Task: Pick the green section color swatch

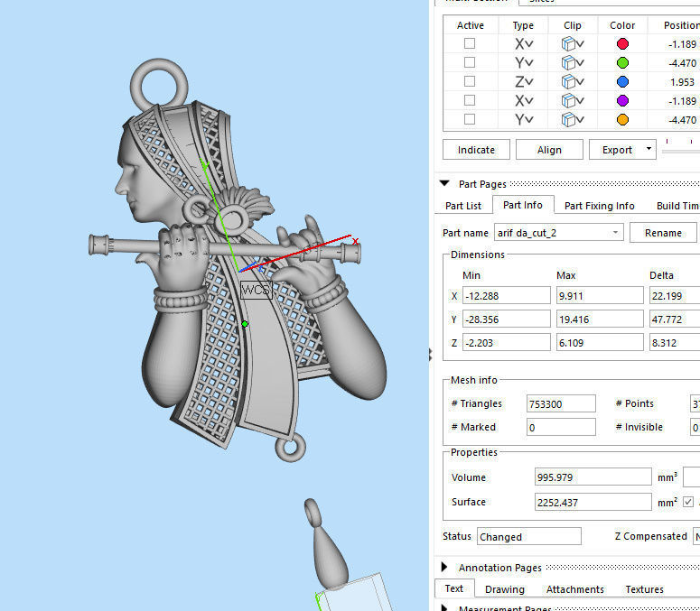Action: [622, 63]
